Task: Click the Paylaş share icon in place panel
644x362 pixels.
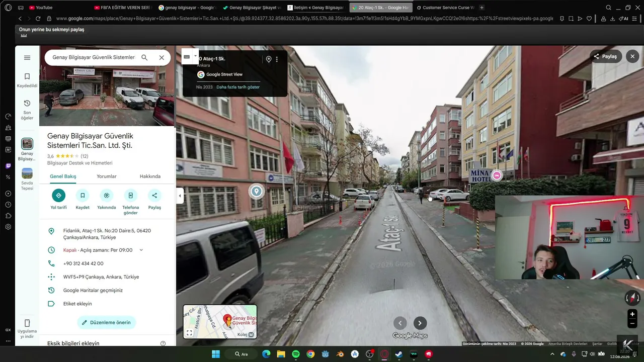Action: coord(154,196)
